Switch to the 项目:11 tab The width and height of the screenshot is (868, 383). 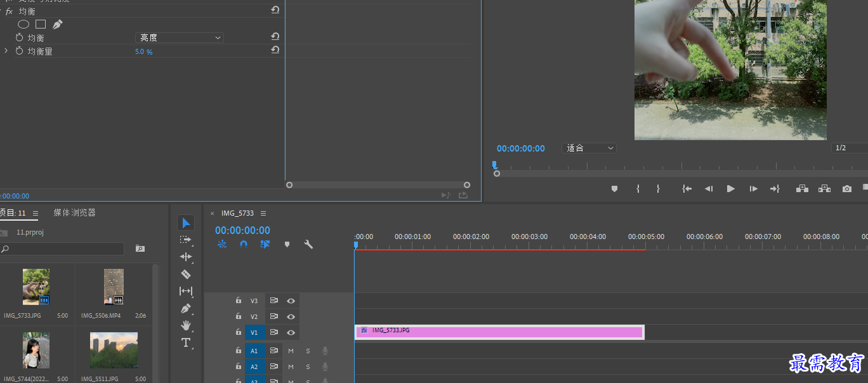[x=13, y=213]
